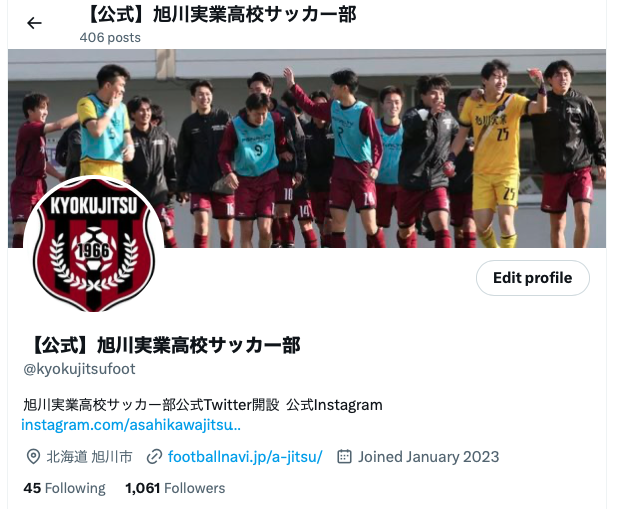Click the @kyokujitsufoot handle

click(79, 369)
